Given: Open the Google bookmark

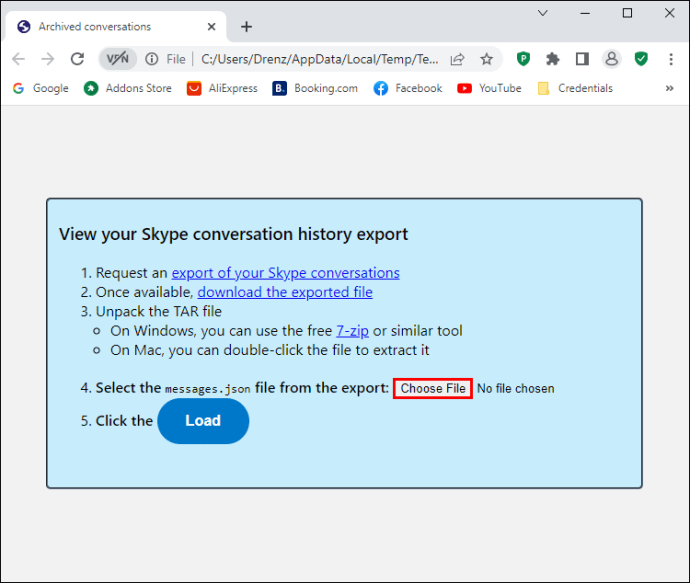Looking at the screenshot, I should click(x=41, y=88).
